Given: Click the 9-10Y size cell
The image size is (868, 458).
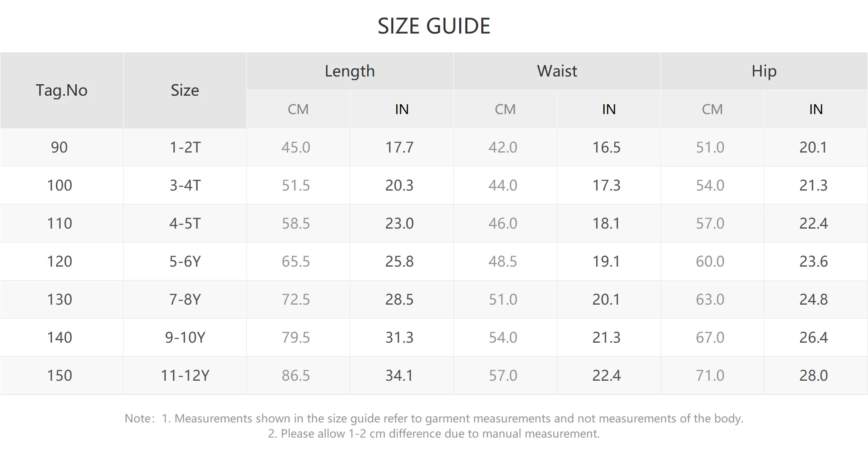Looking at the screenshot, I should point(185,337).
